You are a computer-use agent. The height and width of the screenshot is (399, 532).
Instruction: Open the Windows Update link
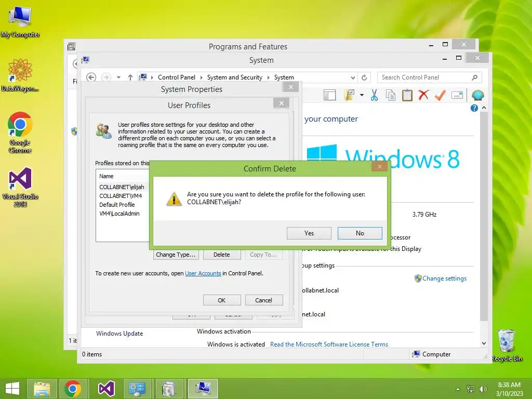[119, 333]
